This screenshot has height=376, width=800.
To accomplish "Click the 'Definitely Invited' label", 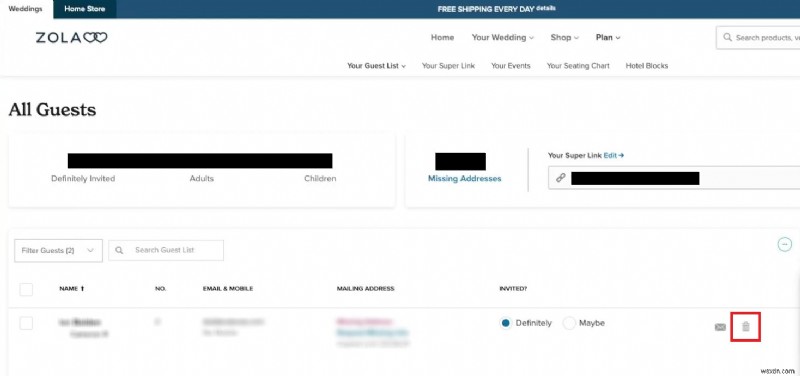I will [x=83, y=179].
